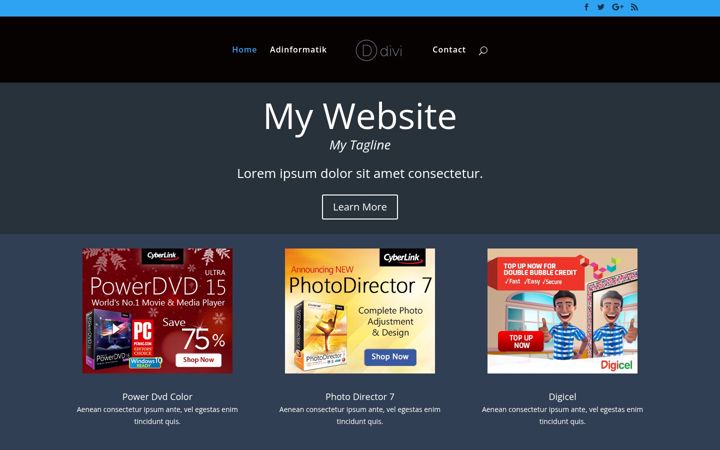Click description text under Digicel
The height and width of the screenshot is (450, 720).
coord(562,415)
